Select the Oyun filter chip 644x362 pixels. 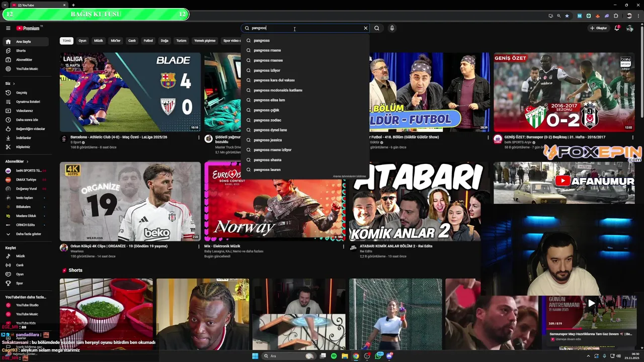coord(83,41)
